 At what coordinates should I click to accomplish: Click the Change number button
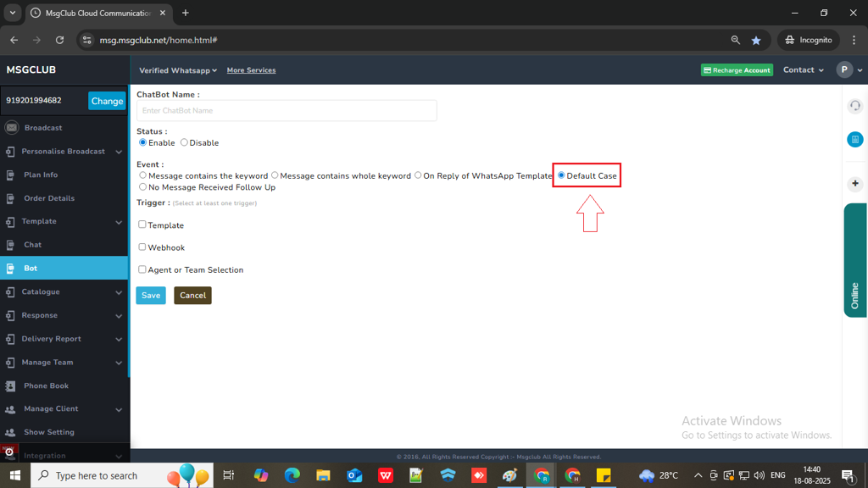pos(107,102)
